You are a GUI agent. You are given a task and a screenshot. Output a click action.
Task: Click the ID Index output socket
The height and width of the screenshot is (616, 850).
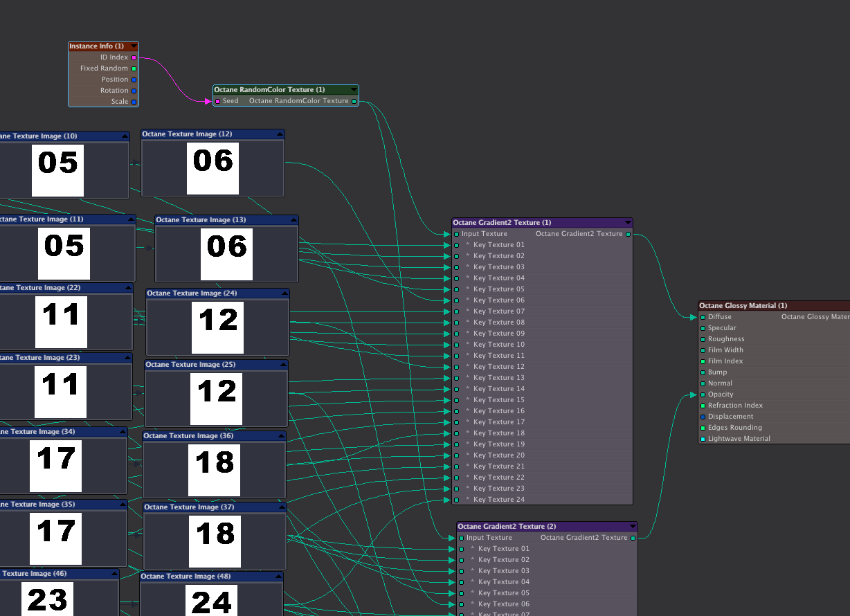134,57
